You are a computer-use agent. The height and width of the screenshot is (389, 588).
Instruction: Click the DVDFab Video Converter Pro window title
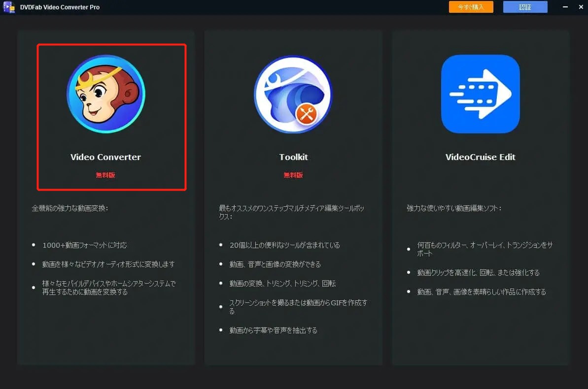[x=60, y=7]
